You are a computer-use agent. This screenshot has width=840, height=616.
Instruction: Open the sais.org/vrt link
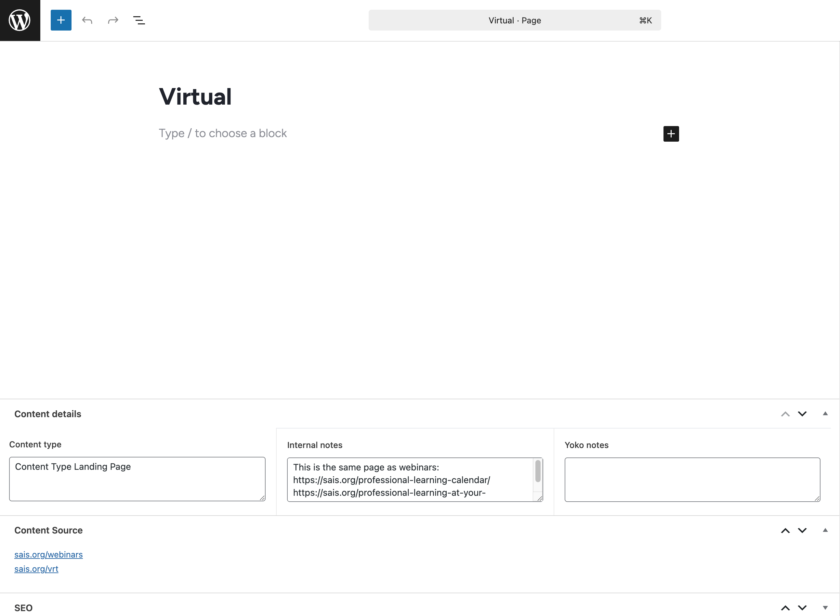pos(36,569)
